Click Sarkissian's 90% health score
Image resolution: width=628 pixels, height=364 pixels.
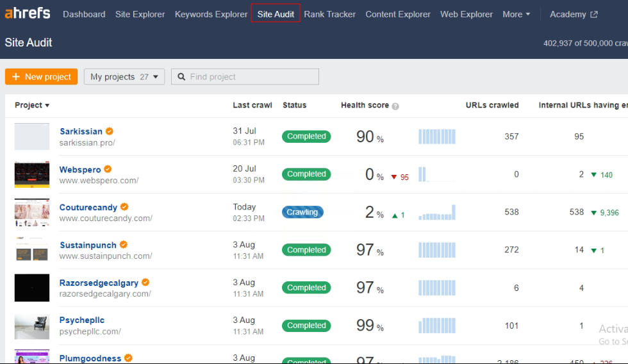point(370,136)
